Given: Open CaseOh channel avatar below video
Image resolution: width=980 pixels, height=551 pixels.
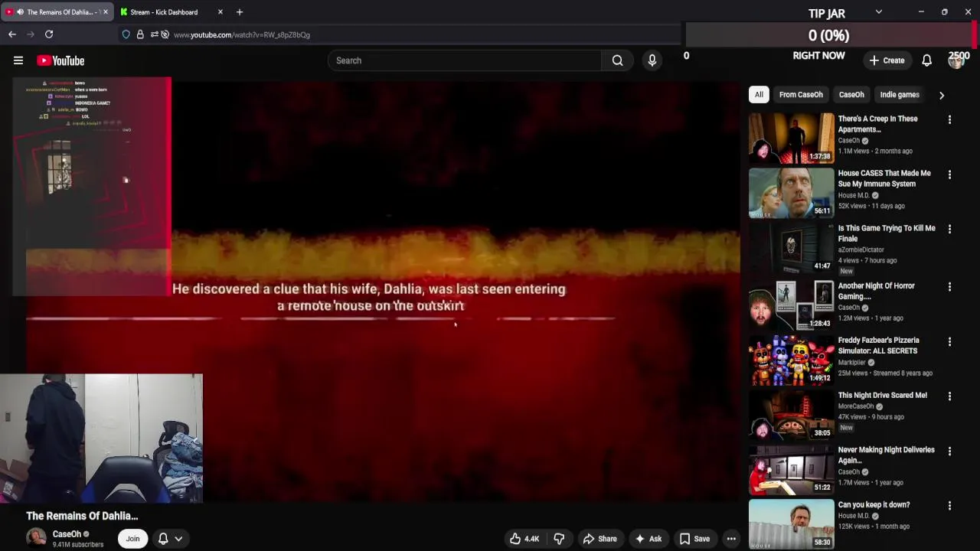Looking at the screenshot, I should 36,538.
